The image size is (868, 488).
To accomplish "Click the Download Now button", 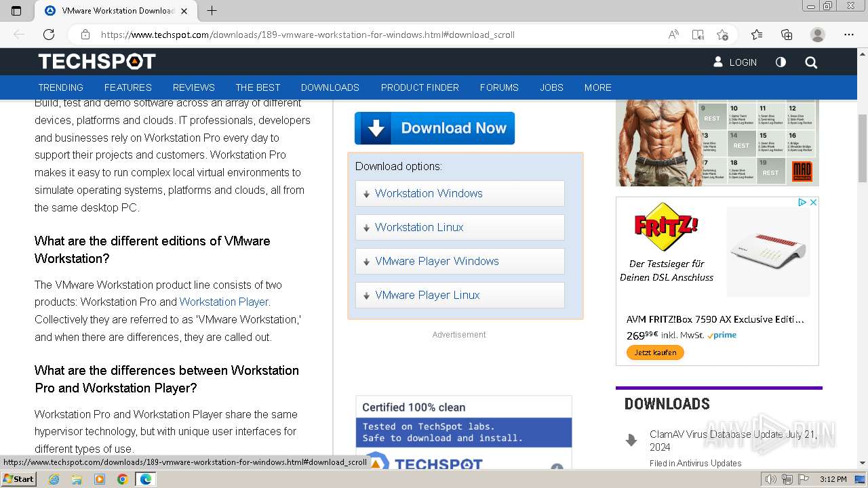I will pos(435,128).
